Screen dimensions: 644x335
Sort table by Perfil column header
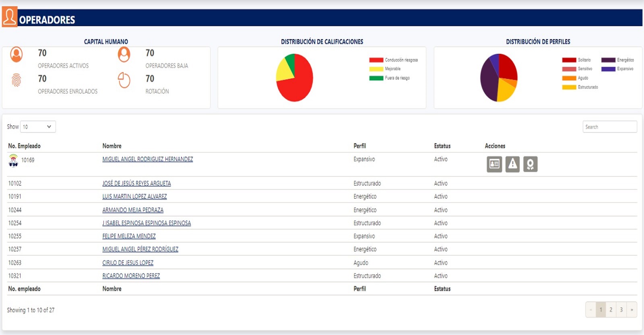tap(359, 146)
